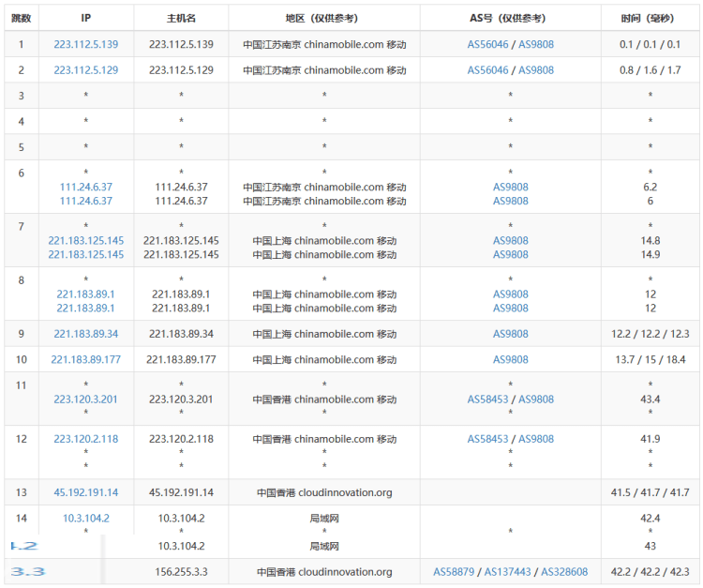Click AS9808 link in hop 2 row
Screen dimensions: 703x588
point(536,70)
